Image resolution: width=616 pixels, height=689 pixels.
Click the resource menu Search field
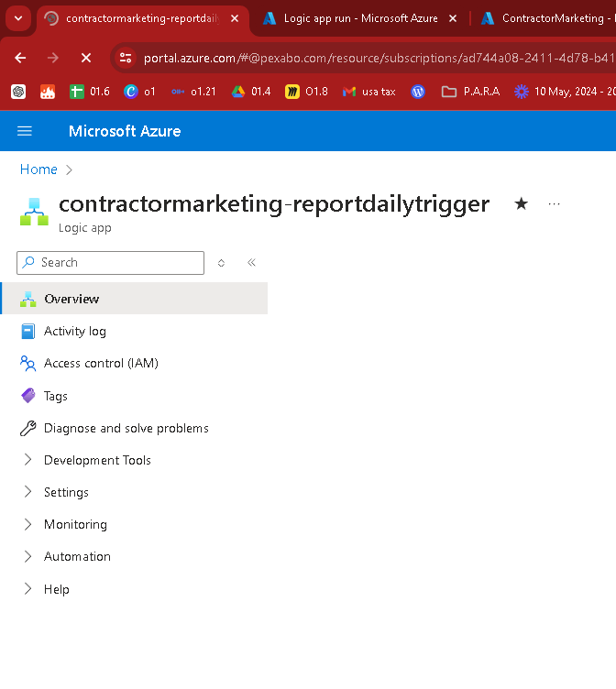point(110,263)
